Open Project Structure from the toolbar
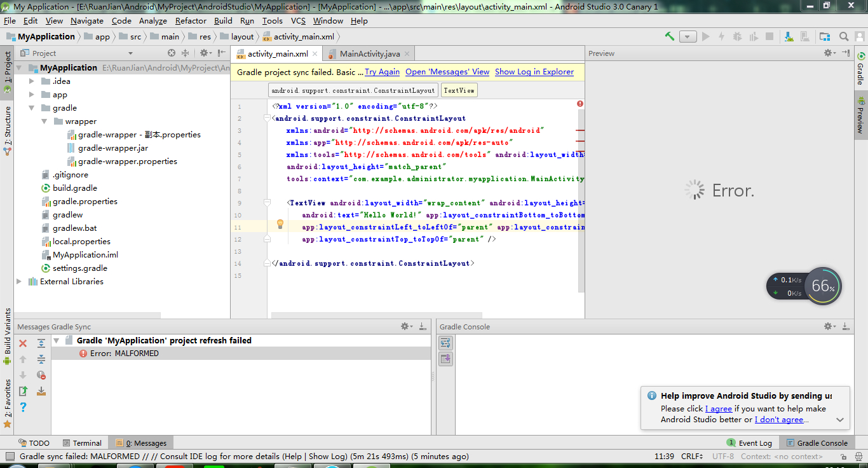Image resolution: width=868 pixels, height=468 pixels. (824, 36)
